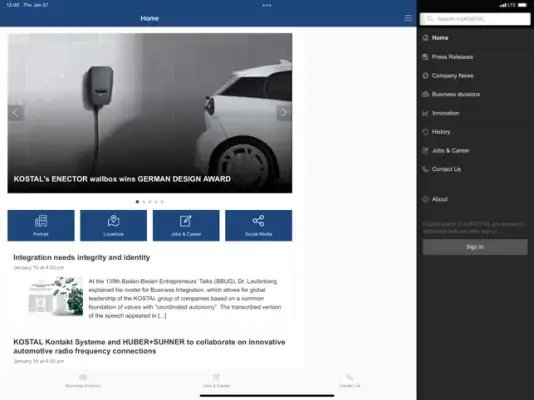Click the Contact Us phone icon in sidebar
Viewport: 534px width, 400px height.
click(425, 169)
